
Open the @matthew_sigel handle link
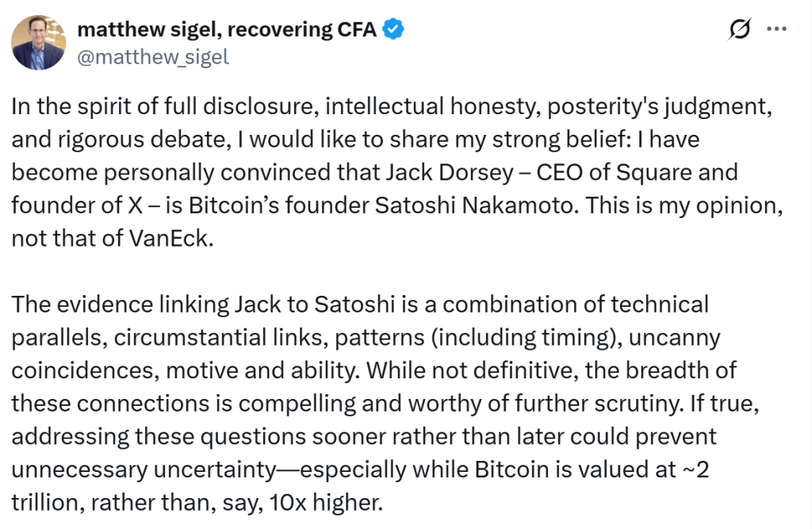pos(153,57)
